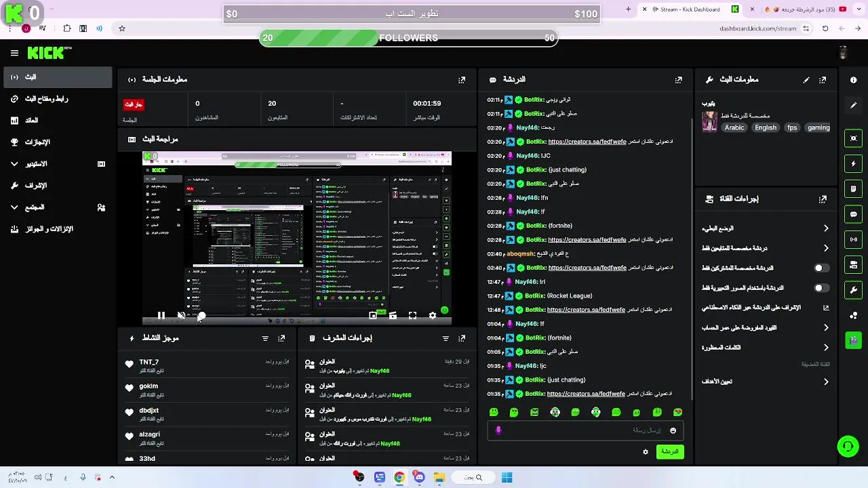Open the moderation page in sidebar
Screen dimensions: 868x488
(57, 186)
